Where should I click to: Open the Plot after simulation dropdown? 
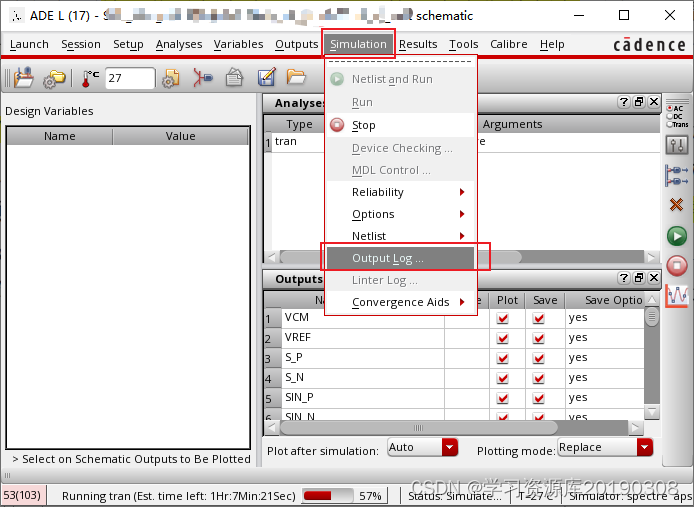[x=422, y=448]
